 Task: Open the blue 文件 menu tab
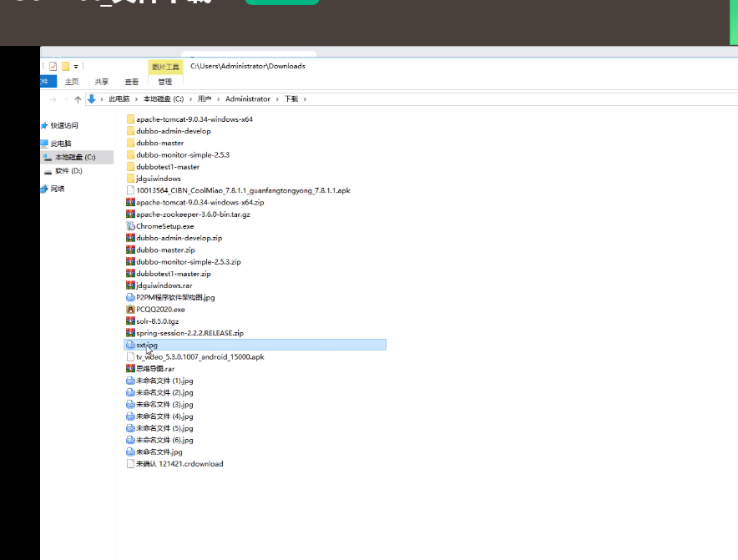(48, 82)
